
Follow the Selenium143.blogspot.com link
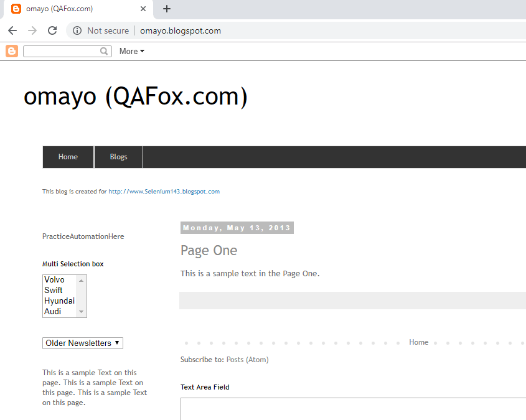click(164, 192)
